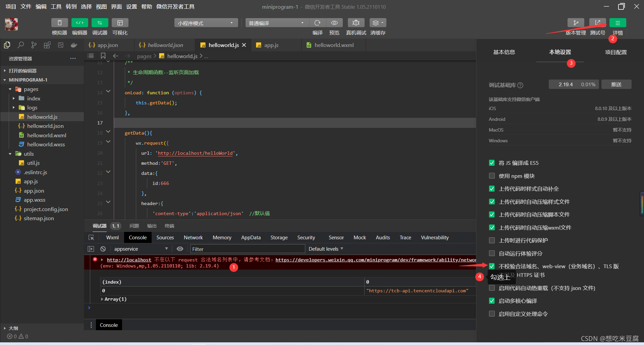This screenshot has height=345, width=644.
Task: Expand the index folder in tree
Action: [14, 98]
